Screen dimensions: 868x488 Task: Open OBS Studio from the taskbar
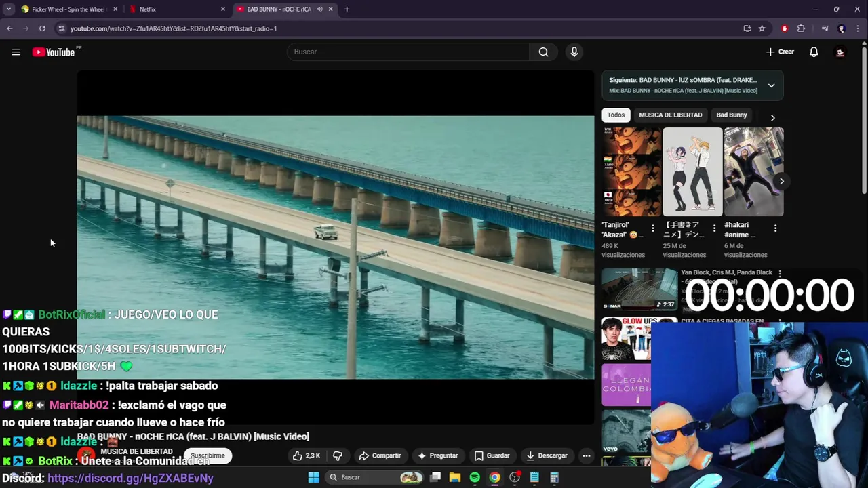click(515, 477)
